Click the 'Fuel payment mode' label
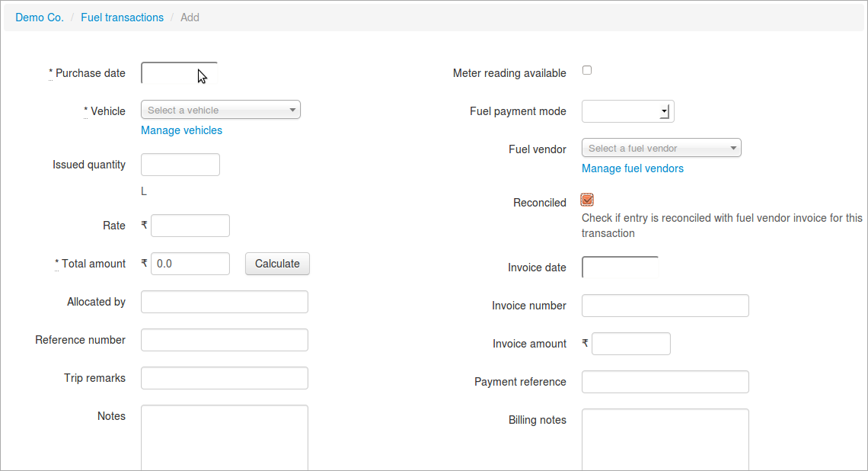Image resolution: width=868 pixels, height=471 pixels. coord(519,111)
